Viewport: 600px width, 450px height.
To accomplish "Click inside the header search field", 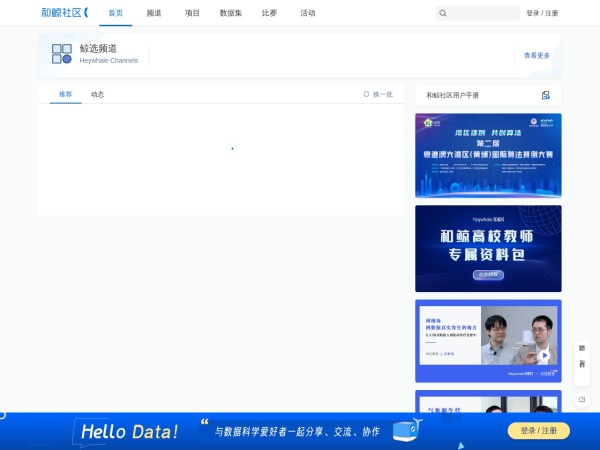I will 483,14.
